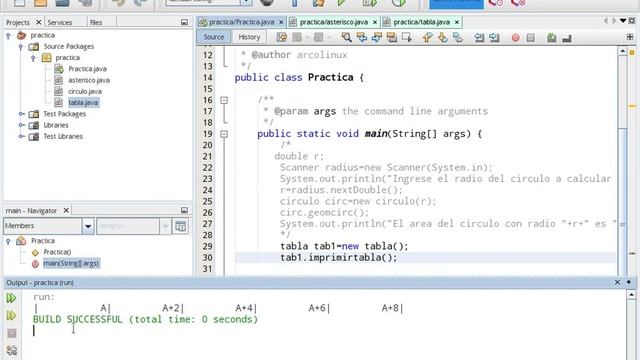Switch to Source view
The height and width of the screenshot is (360, 640).
coord(214,37)
